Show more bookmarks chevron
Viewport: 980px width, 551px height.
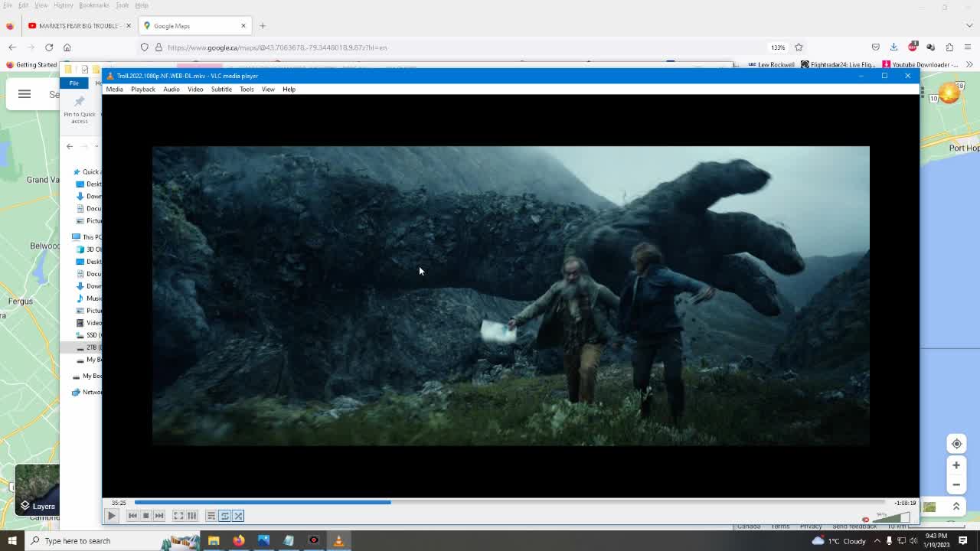coord(969,64)
